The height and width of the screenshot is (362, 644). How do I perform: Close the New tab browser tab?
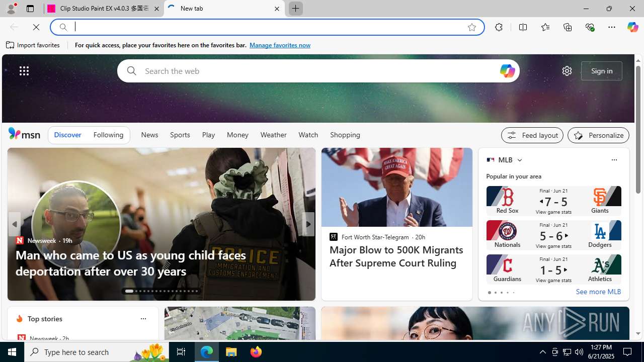click(277, 9)
